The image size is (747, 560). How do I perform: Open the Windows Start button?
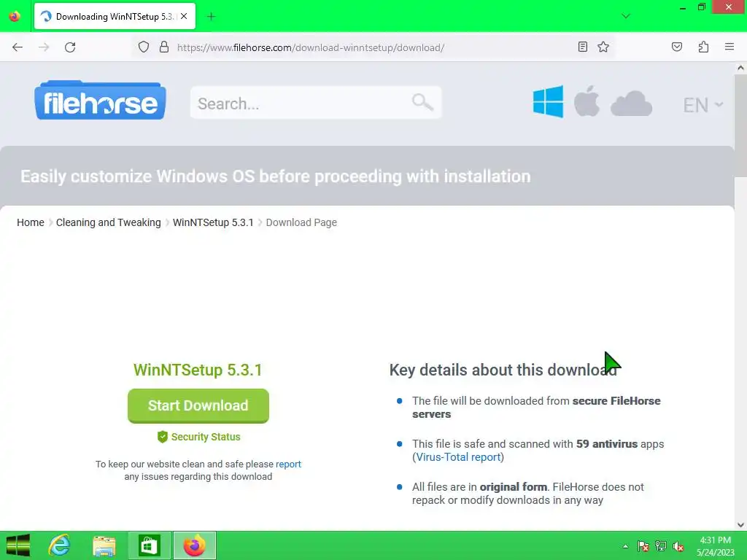tap(18, 545)
